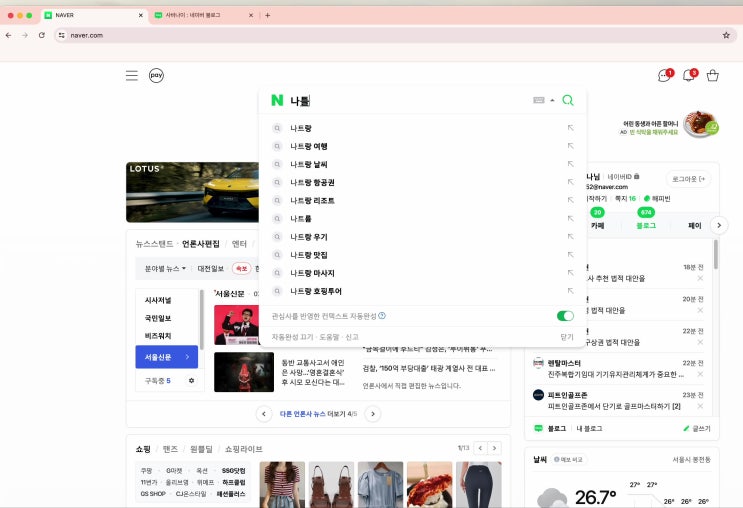The height and width of the screenshot is (508, 743).
Task: Click the green search magnifier button
Action: click(568, 100)
